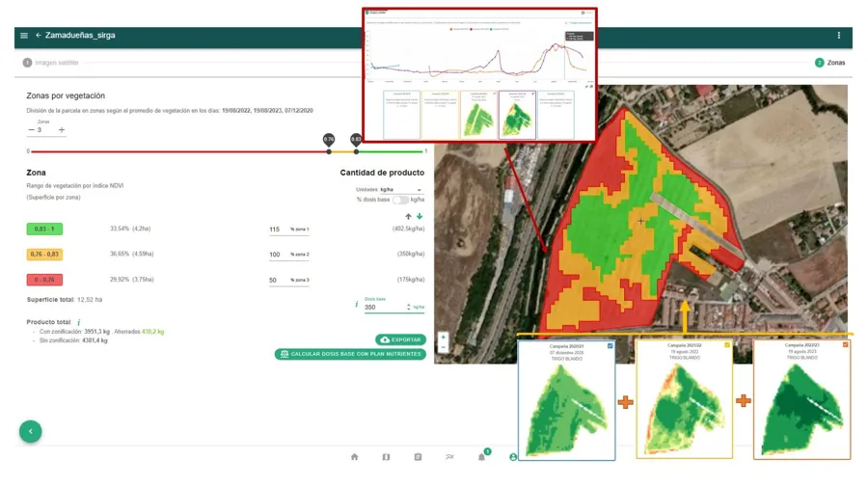Select the Zonas step

coord(830,63)
